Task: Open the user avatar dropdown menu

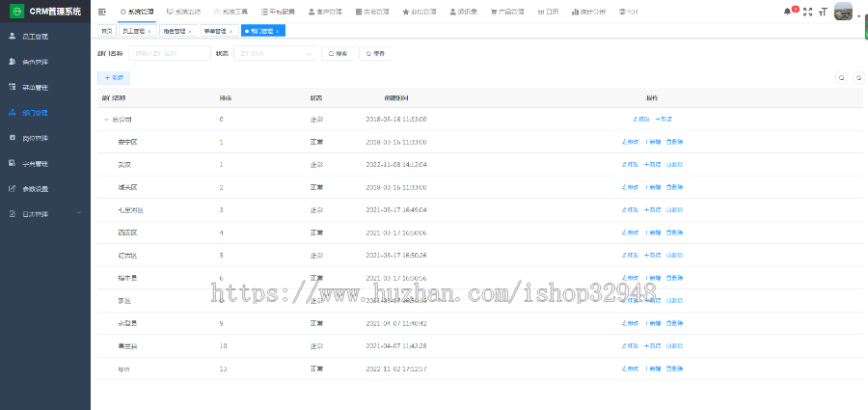Action: click(846, 12)
